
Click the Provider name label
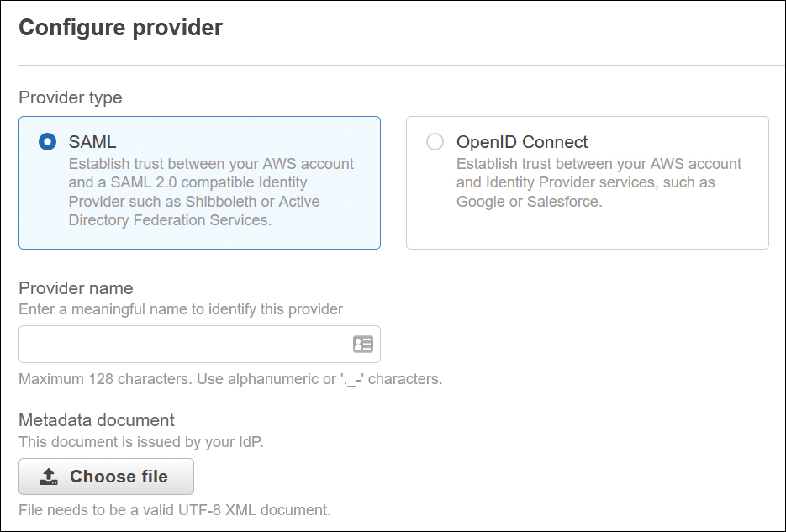coord(76,288)
